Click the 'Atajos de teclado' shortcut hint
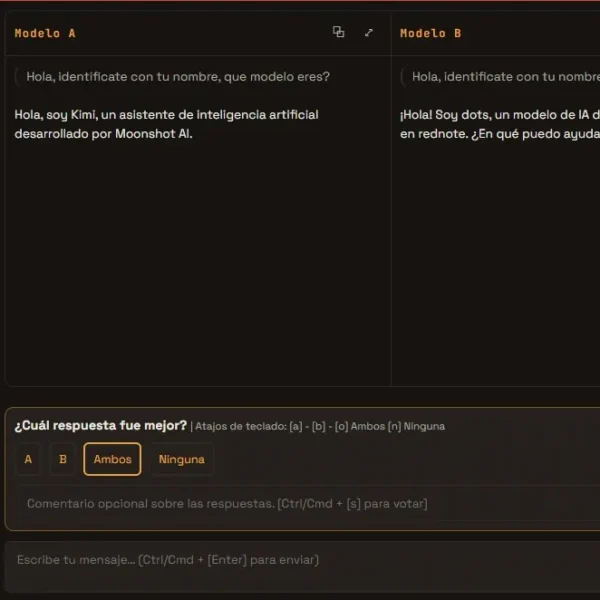 [x=320, y=426]
